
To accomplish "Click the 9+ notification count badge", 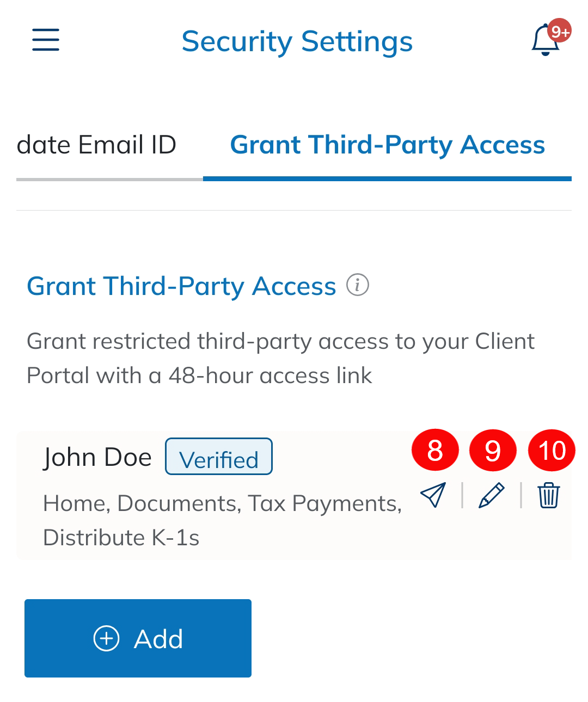I will [x=560, y=32].
